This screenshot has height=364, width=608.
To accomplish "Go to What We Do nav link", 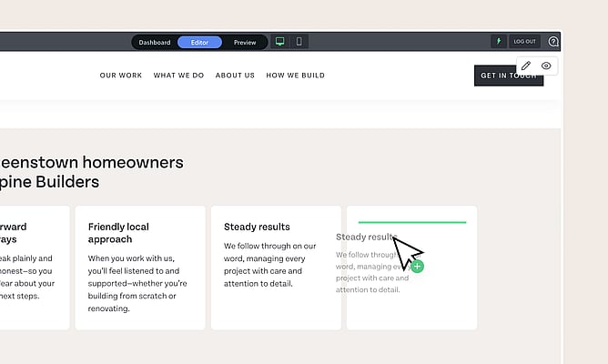I will tap(178, 76).
